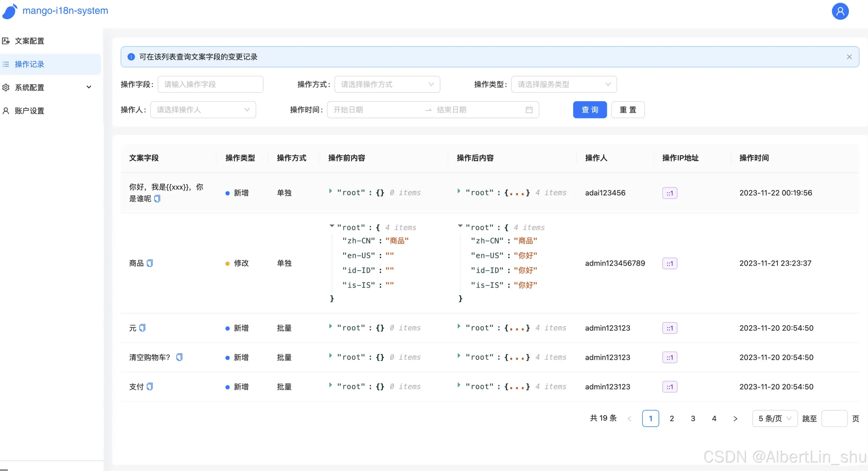Click the 重置 reset button
The width and height of the screenshot is (868, 471).
pyautogui.click(x=628, y=110)
